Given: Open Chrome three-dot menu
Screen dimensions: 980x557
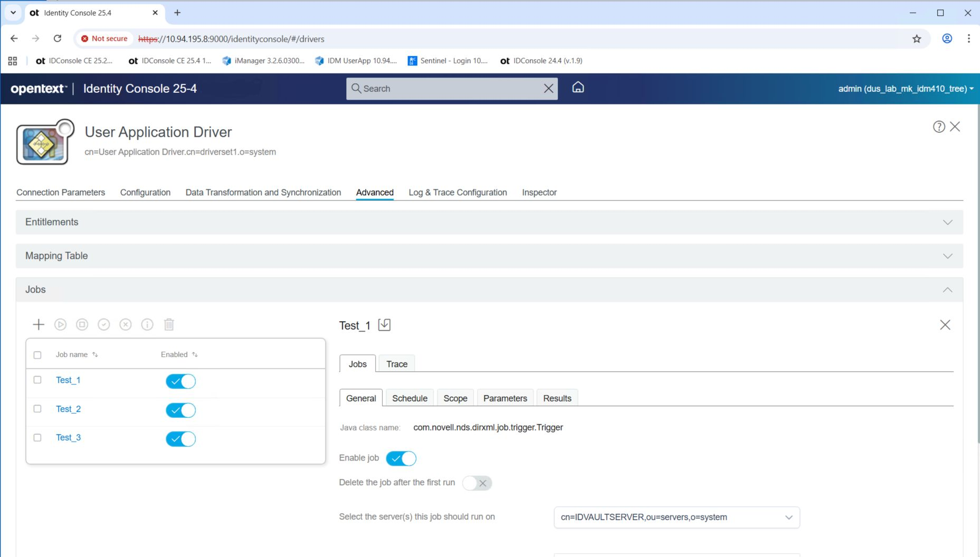Looking at the screenshot, I should pyautogui.click(x=969, y=39).
